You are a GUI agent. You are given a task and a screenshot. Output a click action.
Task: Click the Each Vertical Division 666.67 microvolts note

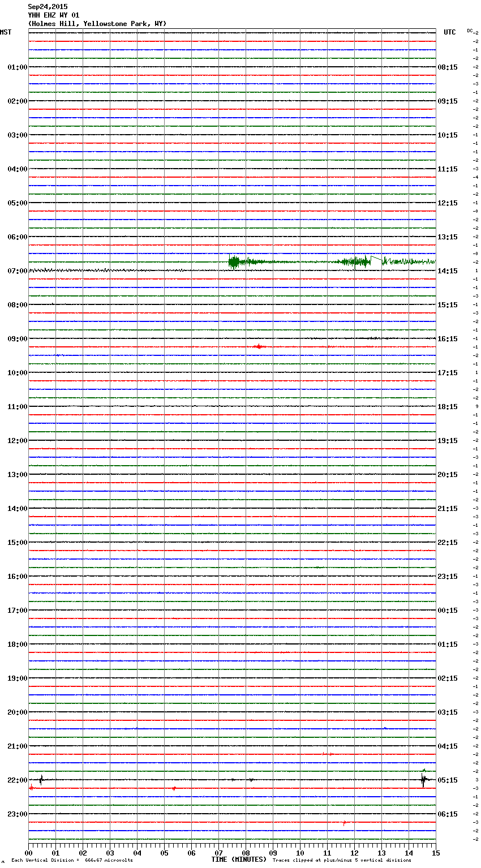72,860
